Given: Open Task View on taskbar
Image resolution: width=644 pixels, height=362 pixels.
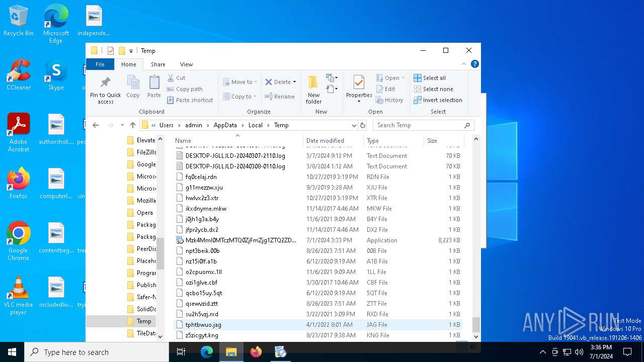Looking at the screenshot, I should (x=181, y=352).
